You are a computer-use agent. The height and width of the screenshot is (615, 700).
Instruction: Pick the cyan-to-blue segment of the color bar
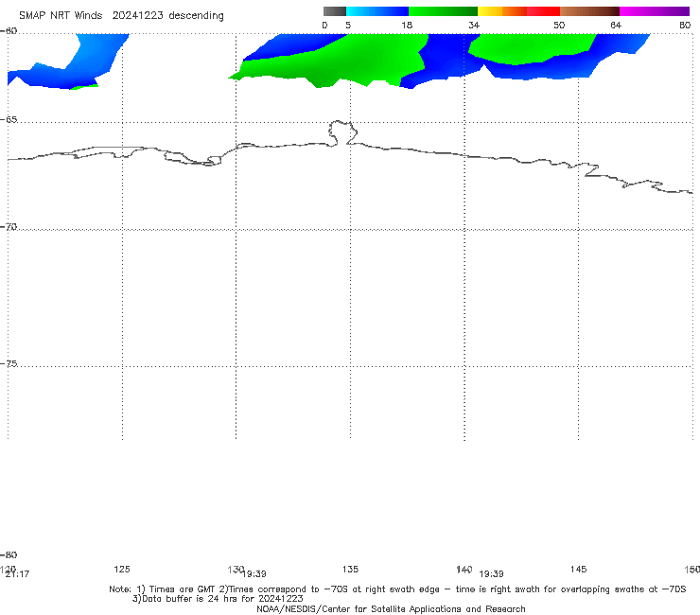tap(377, 11)
